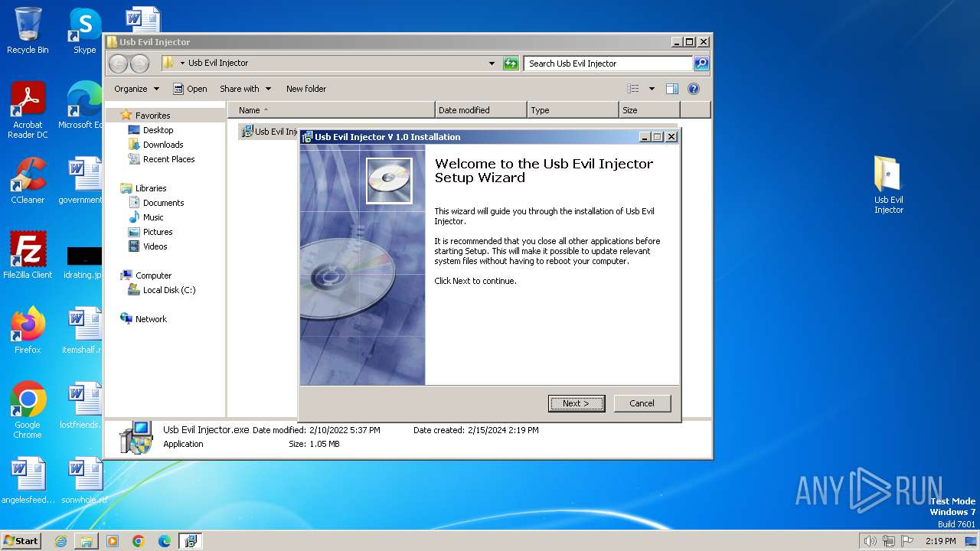Change view with the Explorer views icon
The width and height of the screenshot is (980, 551).
click(632, 89)
